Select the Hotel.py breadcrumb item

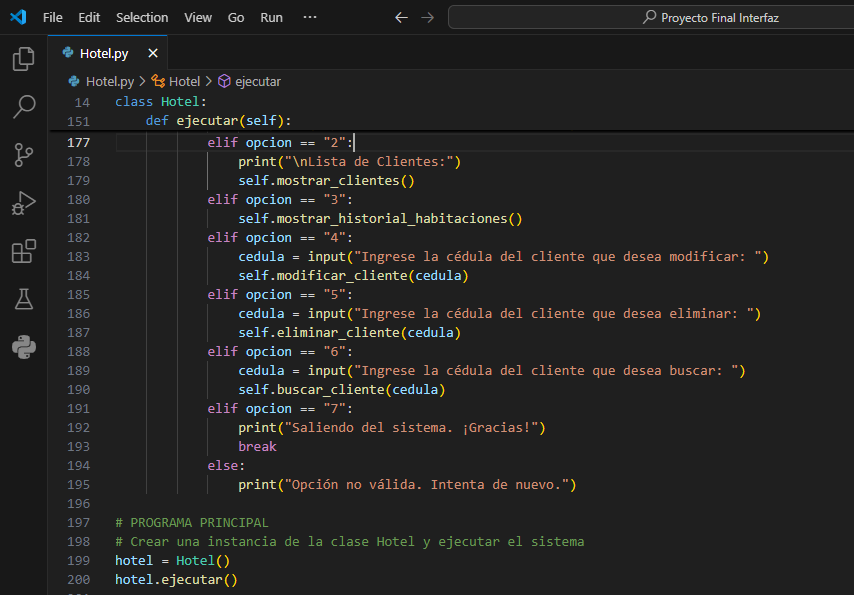point(109,81)
